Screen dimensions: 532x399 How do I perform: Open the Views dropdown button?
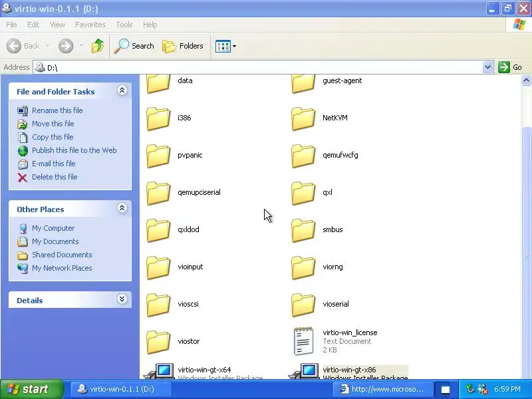click(x=225, y=46)
